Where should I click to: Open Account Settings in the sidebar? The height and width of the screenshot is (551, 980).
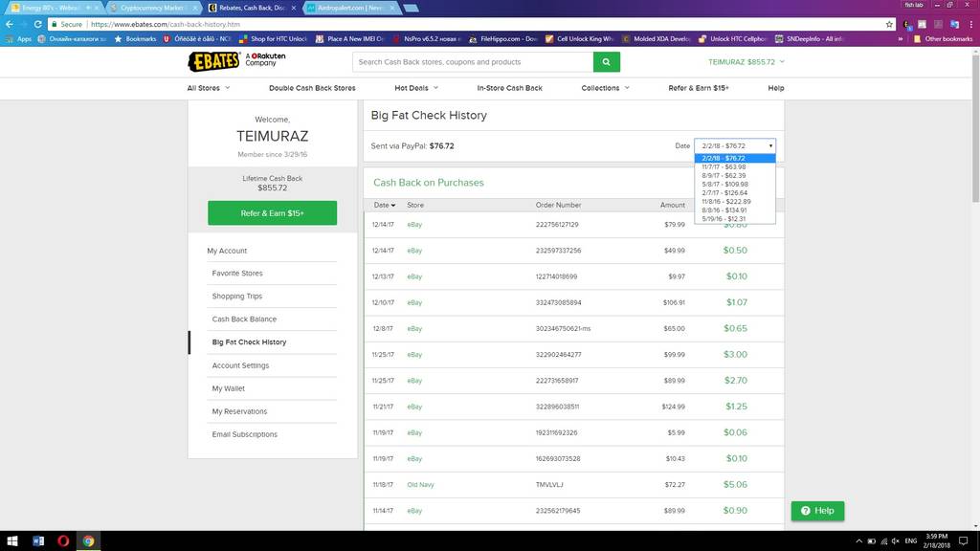pyautogui.click(x=240, y=365)
